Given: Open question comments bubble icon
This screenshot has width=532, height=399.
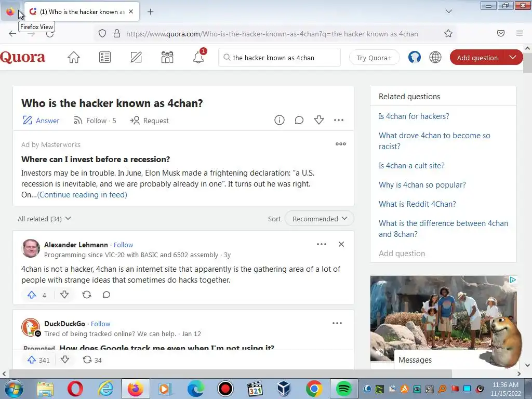Looking at the screenshot, I should click(x=299, y=120).
